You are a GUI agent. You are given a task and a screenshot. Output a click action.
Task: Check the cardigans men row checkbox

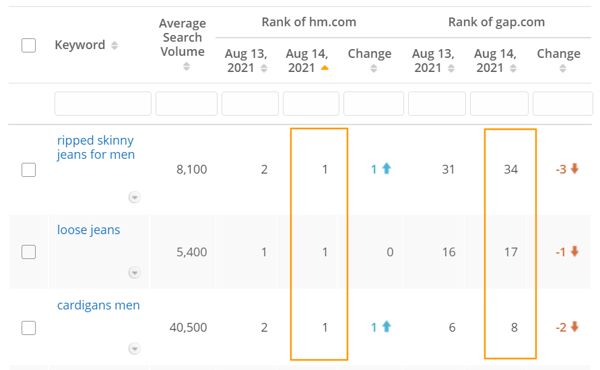click(29, 328)
